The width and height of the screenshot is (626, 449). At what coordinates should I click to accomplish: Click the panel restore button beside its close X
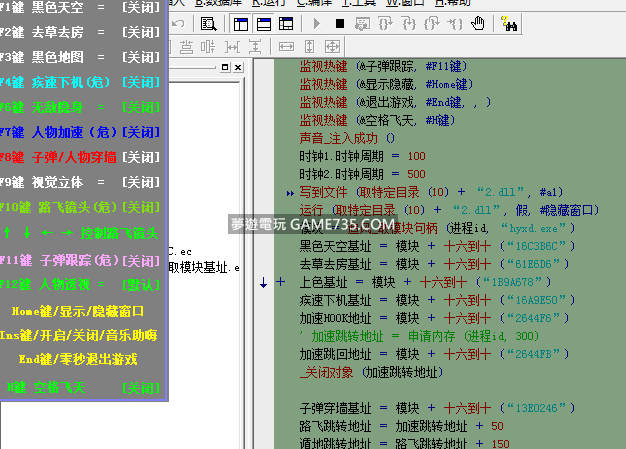point(225,67)
